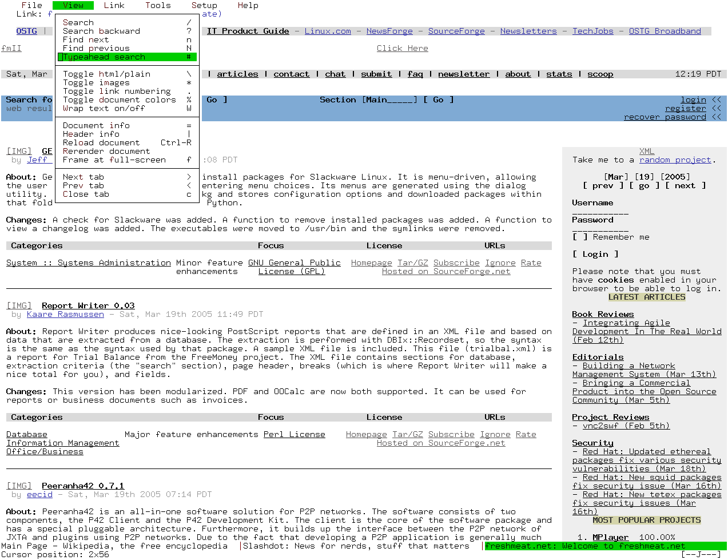This screenshot has width=728, height=560.
Task: Open the Mar month selector
Action: [616, 177]
